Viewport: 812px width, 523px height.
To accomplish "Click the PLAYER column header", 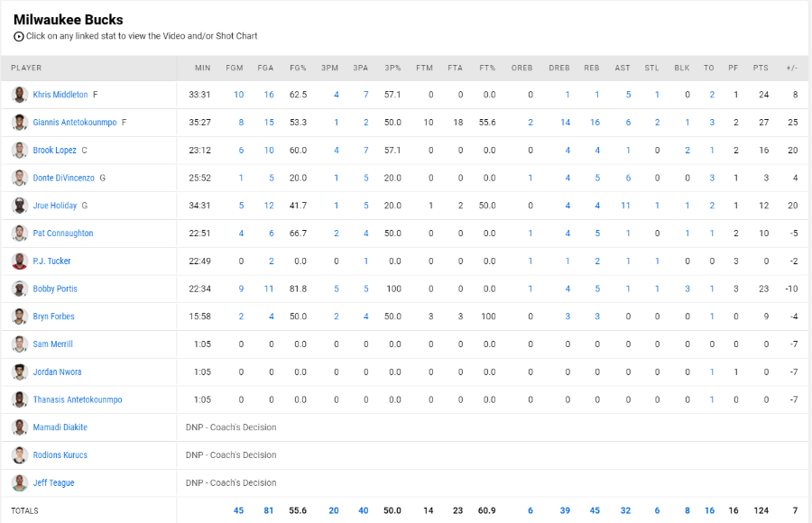I will pyautogui.click(x=26, y=68).
